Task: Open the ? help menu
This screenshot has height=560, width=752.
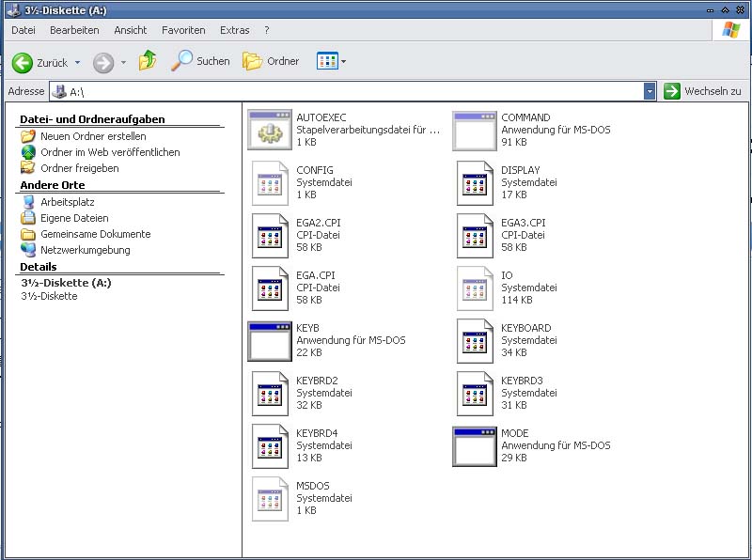Action: click(267, 30)
